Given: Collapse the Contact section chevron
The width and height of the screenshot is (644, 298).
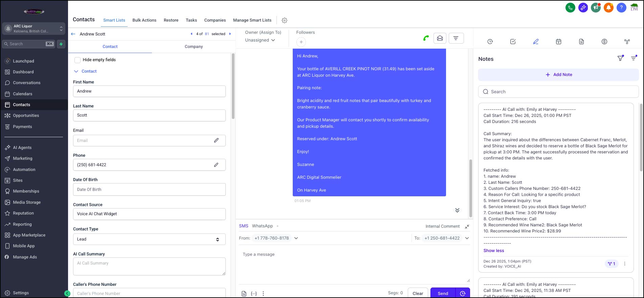Looking at the screenshot, I should click(x=76, y=71).
